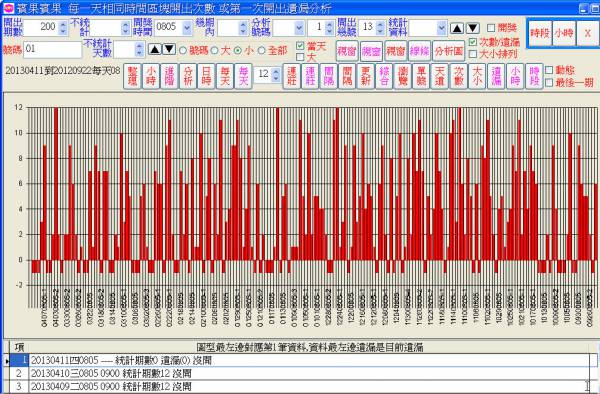Select row 2 dated 20130410 in the list
Screen dimensions: 600x394
pyautogui.click(x=309, y=373)
